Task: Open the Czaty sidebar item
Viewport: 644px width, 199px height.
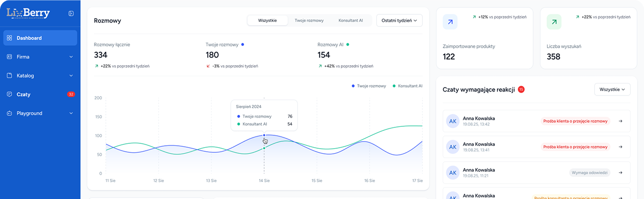Action: coord(40,94)
